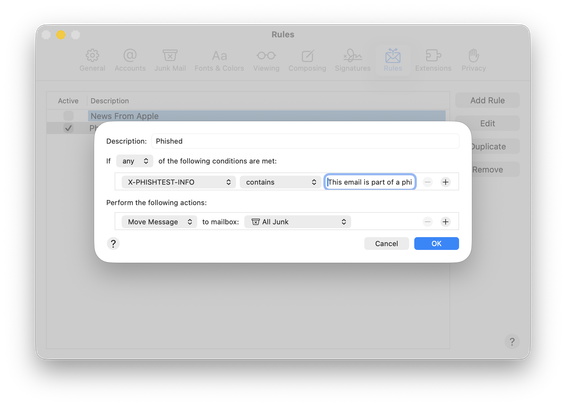Switch to the Rules tab
This screenshot has width=566, height=407.
coord(393,60)
